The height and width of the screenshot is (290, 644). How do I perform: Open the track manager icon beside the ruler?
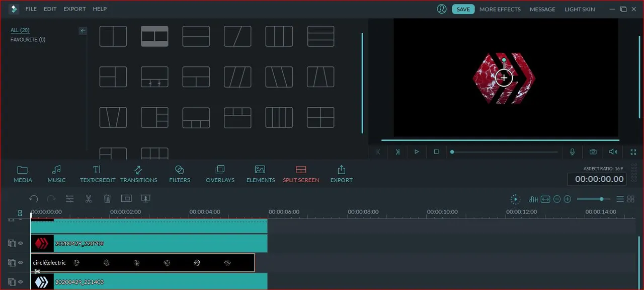pos(20,213)
